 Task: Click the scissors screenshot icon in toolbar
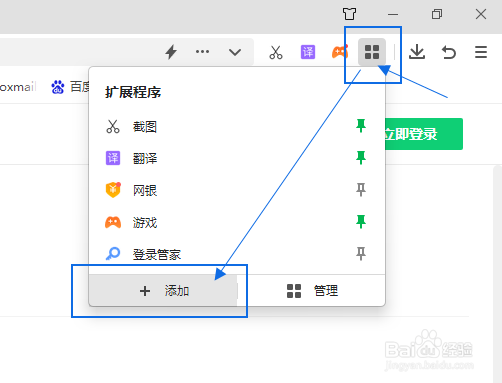click(x=276, y=52)
